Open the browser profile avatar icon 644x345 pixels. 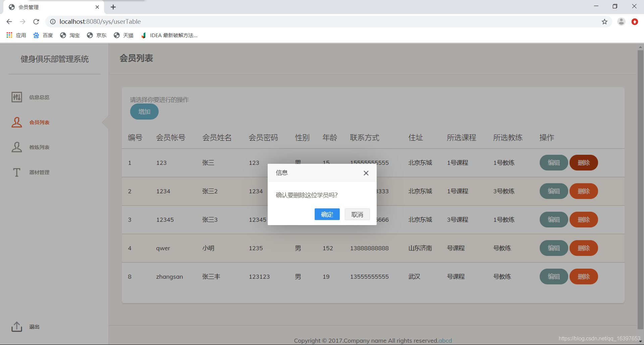pyautogui.click(x=621, y=21)
